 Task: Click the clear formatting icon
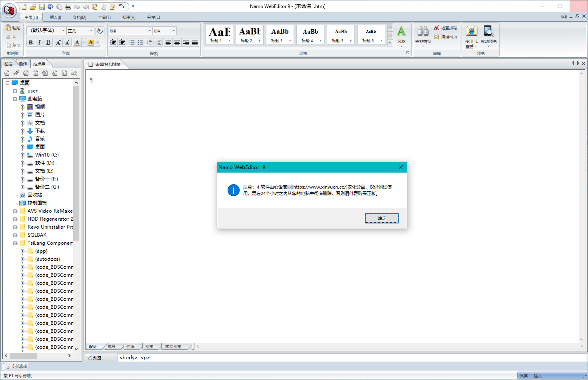tap(100, 31)
